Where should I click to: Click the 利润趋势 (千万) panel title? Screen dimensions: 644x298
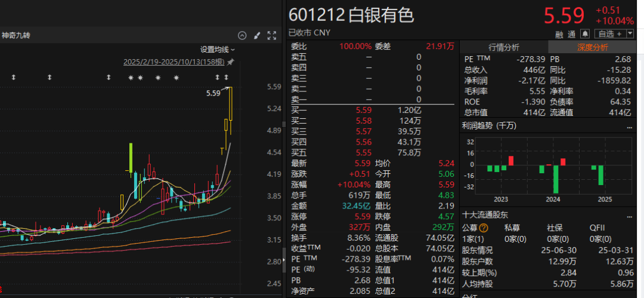(489, 127)
